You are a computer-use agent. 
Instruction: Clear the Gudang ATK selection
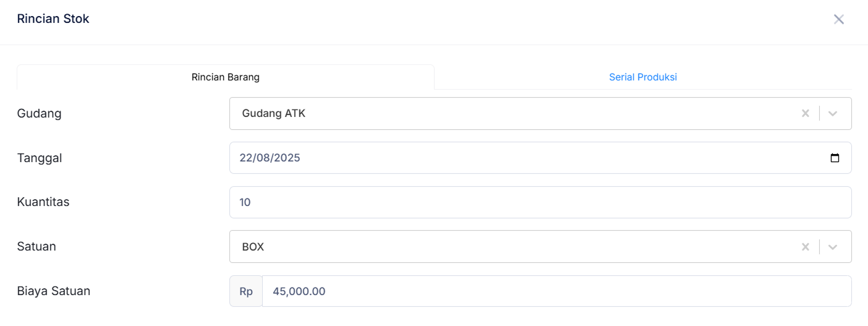805,113
